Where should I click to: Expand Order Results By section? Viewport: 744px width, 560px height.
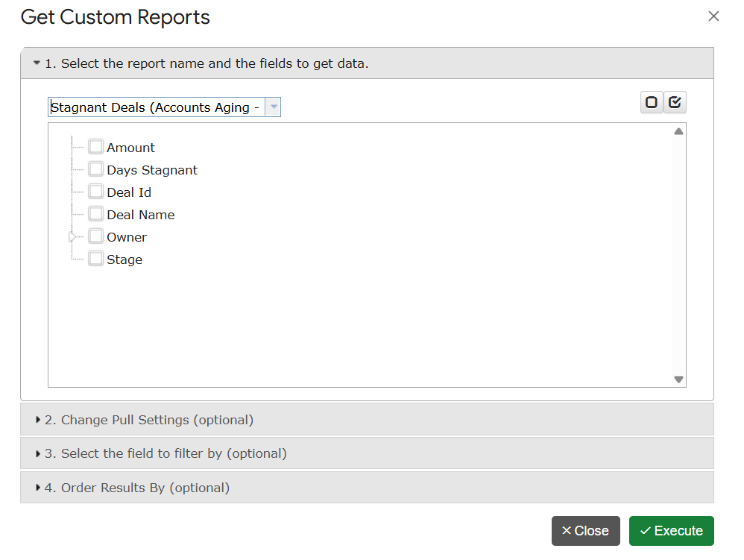coord(137,488)
